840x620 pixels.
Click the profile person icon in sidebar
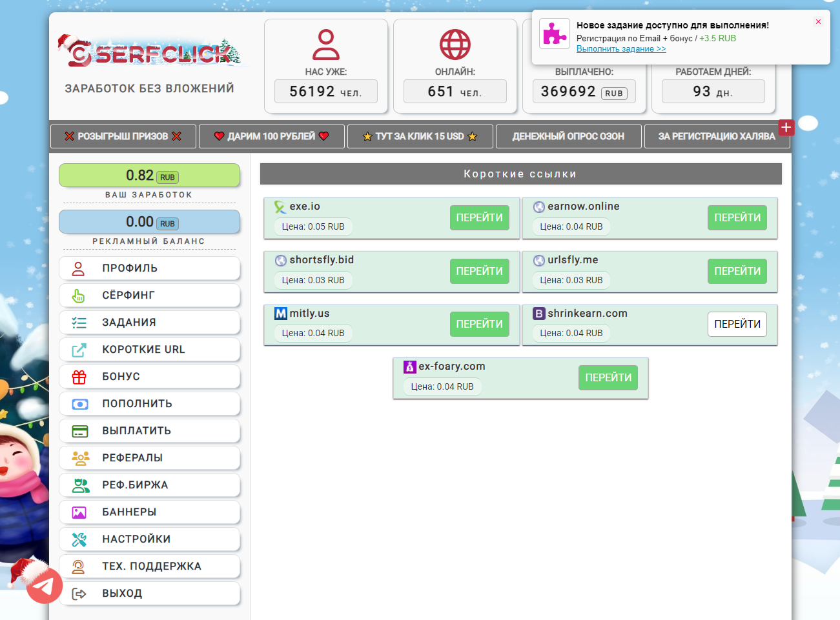(79, 268)
